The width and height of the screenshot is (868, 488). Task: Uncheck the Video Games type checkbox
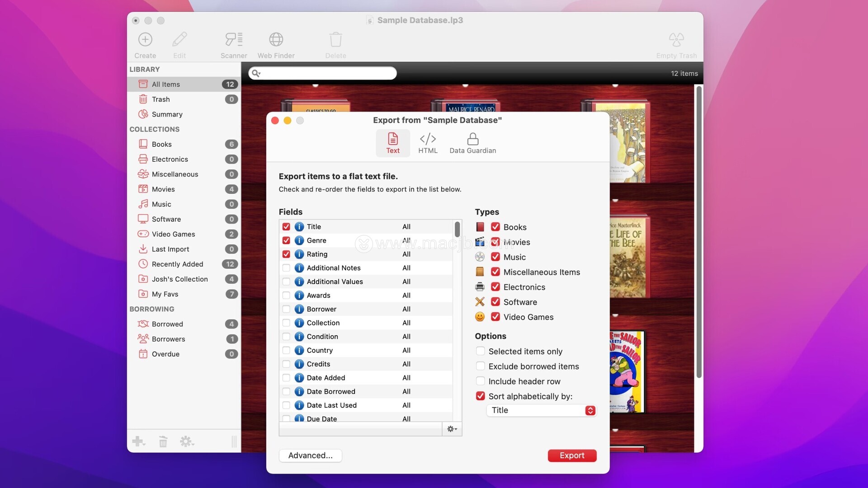pos(495,317)
